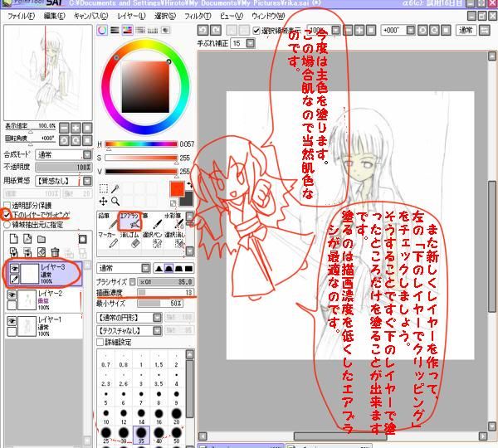This screenshot has width=498, height=448.
Task: Clear the layer contents icon
Action: (x=41, y=252)
